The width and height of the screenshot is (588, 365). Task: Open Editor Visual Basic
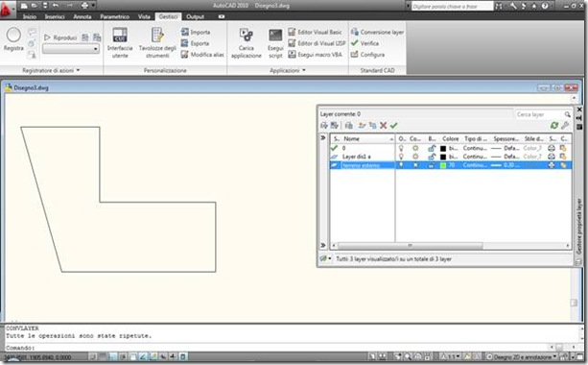315,32
